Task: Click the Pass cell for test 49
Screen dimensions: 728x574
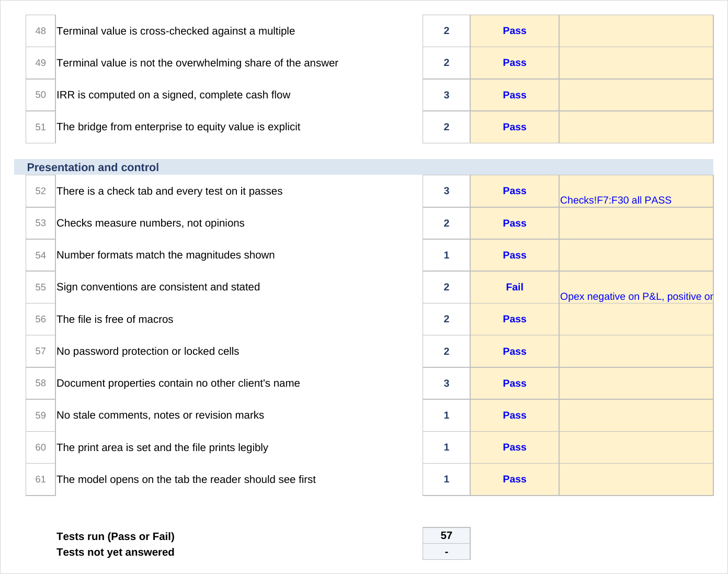Action: [x=515, y=63]
